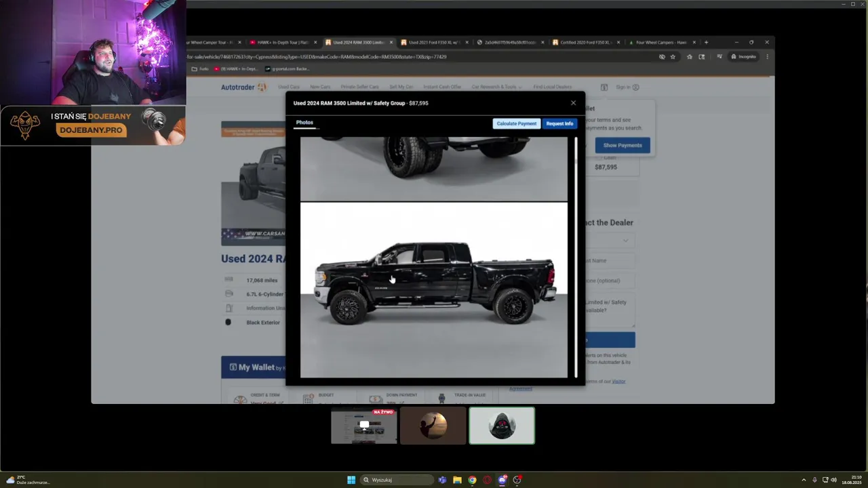Screen dimensions: 868x488
Task: Click the DOJEBANY.PRO banner button
Action: 91,130
